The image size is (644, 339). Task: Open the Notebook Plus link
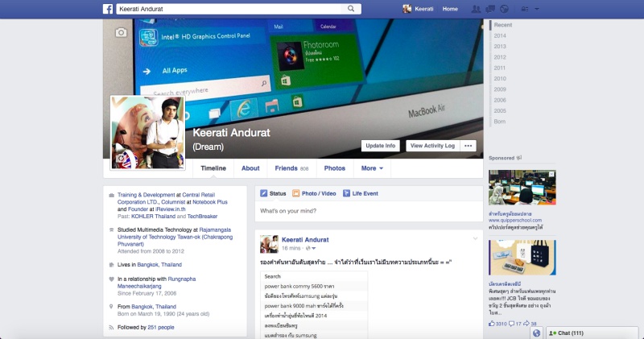(210, 202)
